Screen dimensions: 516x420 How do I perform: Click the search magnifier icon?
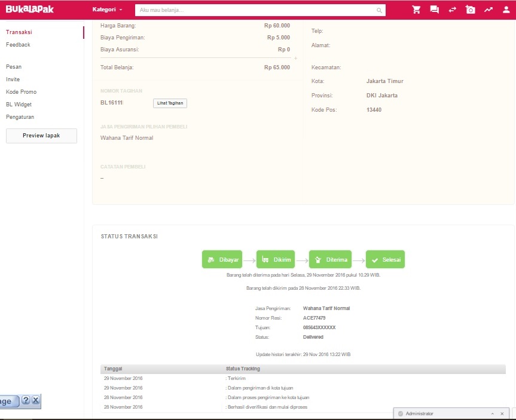[x=379, y=10]
